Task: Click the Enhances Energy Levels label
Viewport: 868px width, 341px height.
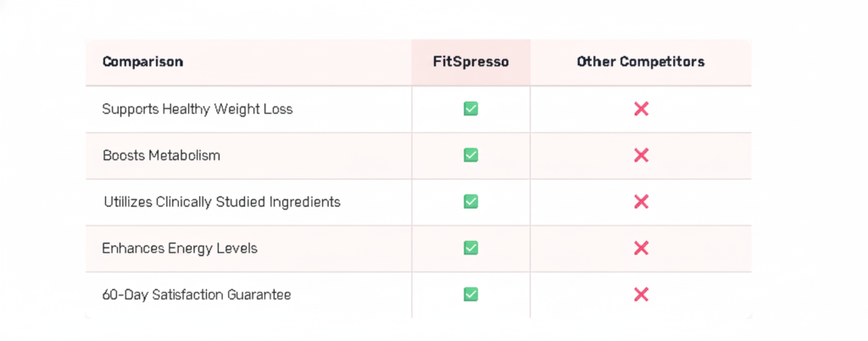Action: pyautogui.click(x=179, y=249)
